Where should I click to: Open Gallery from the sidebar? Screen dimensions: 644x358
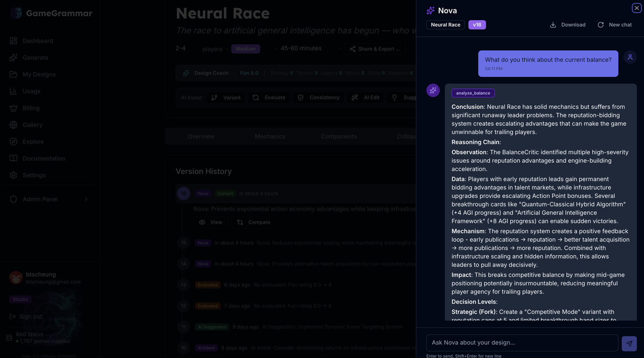click(32, 124)
